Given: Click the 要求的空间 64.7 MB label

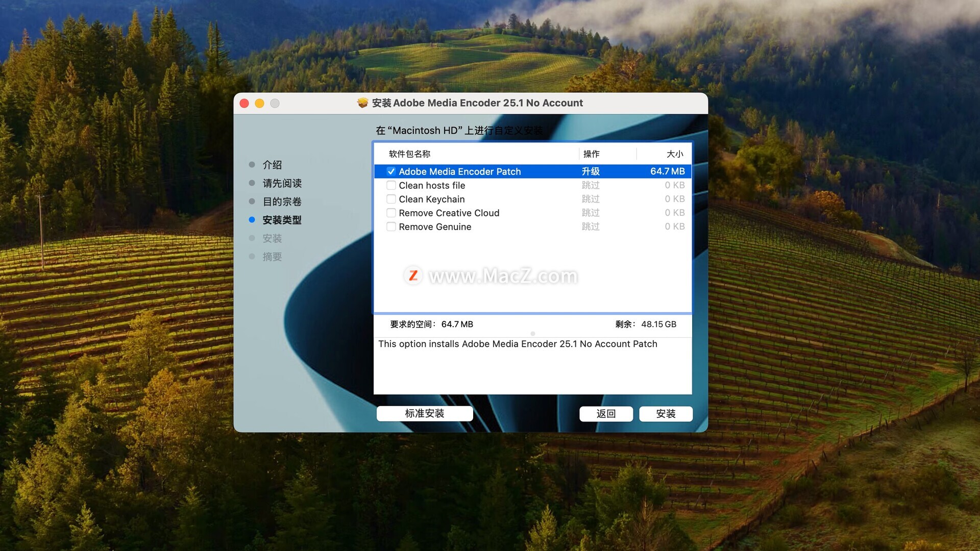Looking at the screenshot, I should point(431,324).
